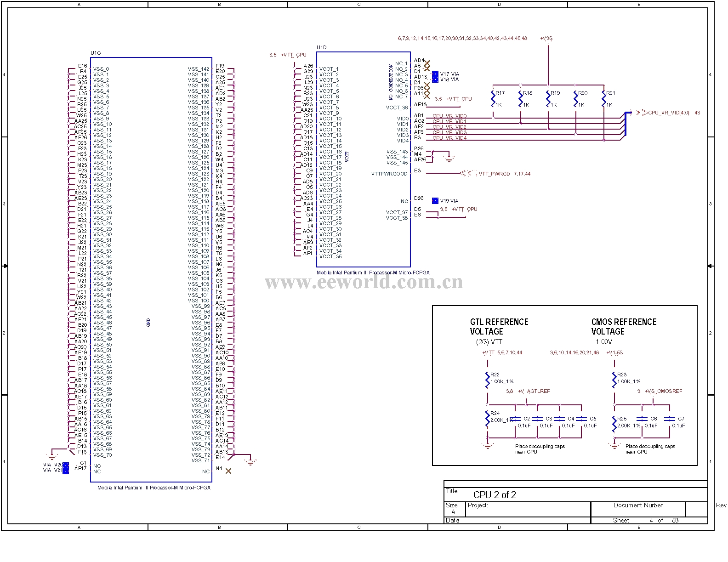Click the V17 VIA blue marker
The width and height of the screenshot is (728, 562).
pyautogui.click(x=435, y=74)
